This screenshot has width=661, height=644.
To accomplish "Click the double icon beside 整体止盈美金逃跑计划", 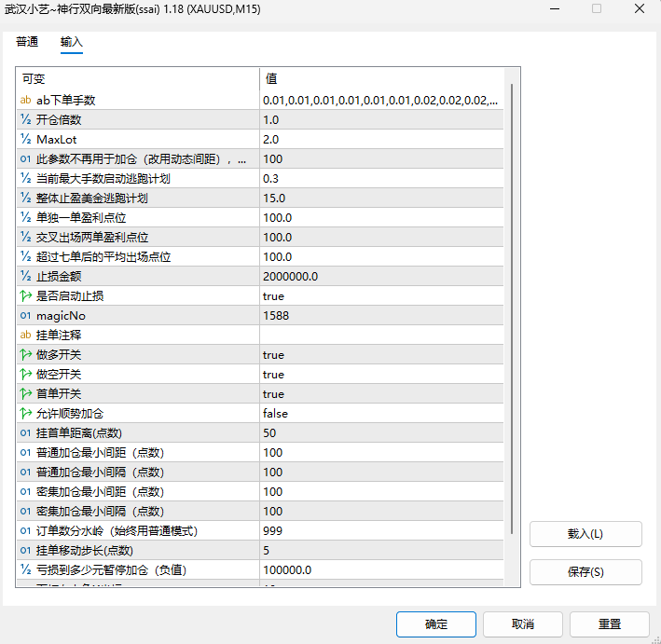I will click(x=26, y=198).
